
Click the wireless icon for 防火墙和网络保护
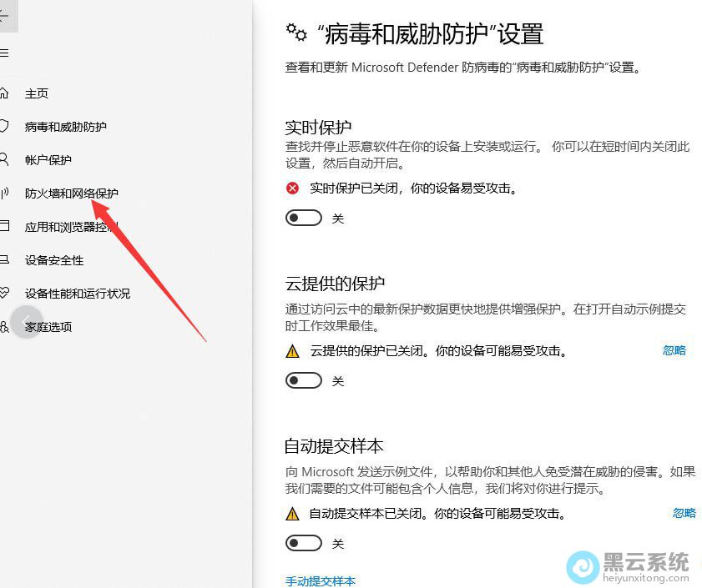[x=4, y=193]
